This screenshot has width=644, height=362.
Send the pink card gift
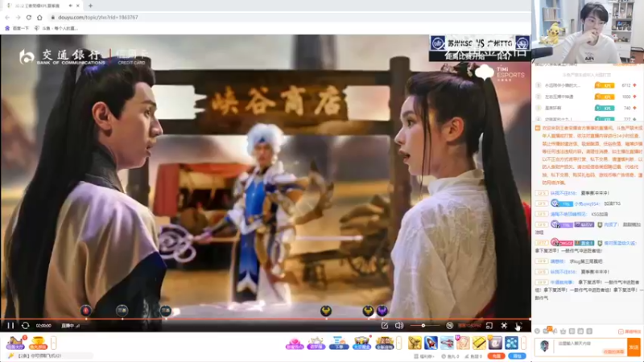tap(463, 343)
